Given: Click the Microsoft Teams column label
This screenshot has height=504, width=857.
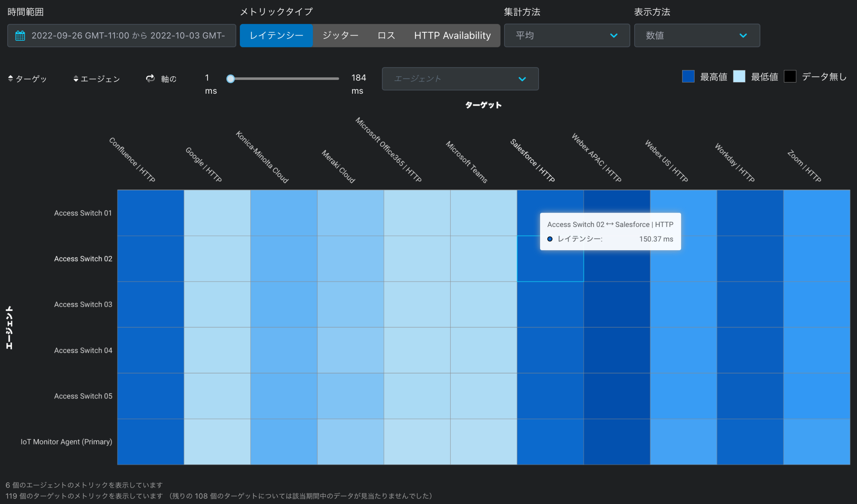Looking at the screenshot, I should [x=467, y=162].
